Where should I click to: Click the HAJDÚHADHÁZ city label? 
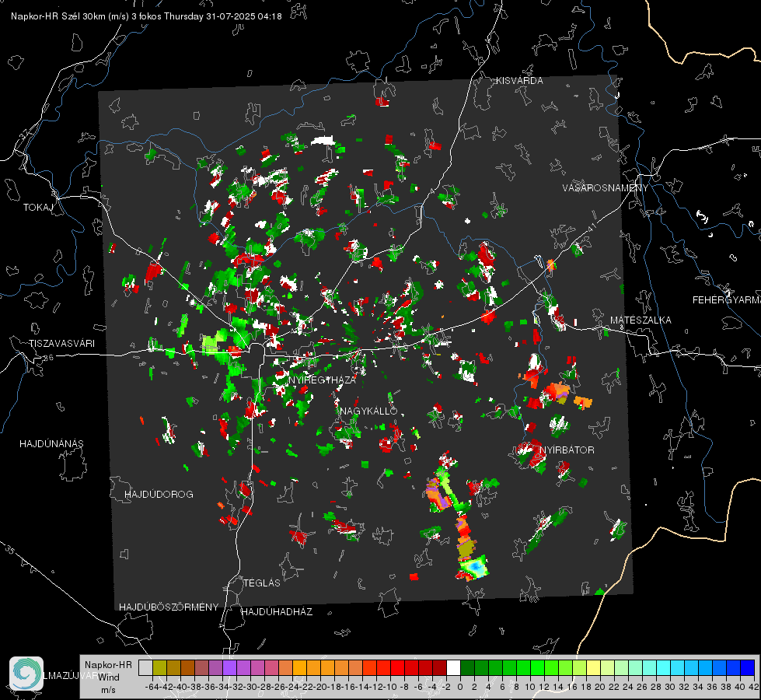click(277, 612)
